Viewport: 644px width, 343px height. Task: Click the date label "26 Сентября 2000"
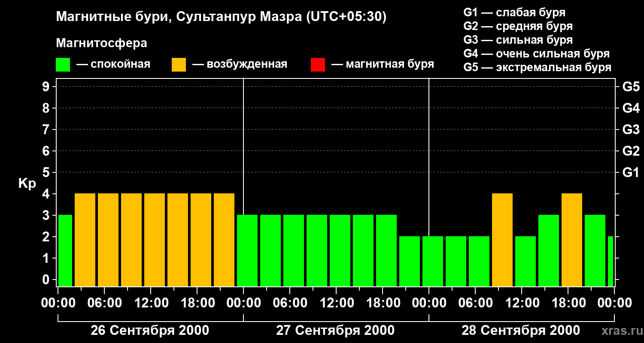point(150,331)
